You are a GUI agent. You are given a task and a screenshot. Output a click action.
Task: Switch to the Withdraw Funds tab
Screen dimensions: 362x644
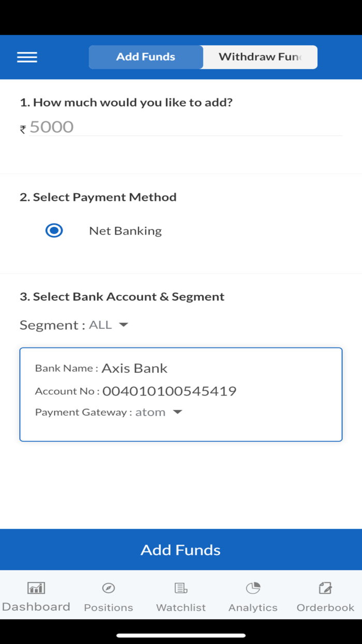coord(260,57)
